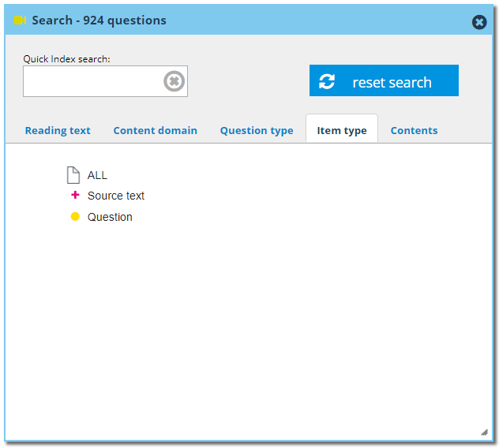The image size is (499, 448).
Task: Click the Search - 924 questions title
Action: (99, 21)
